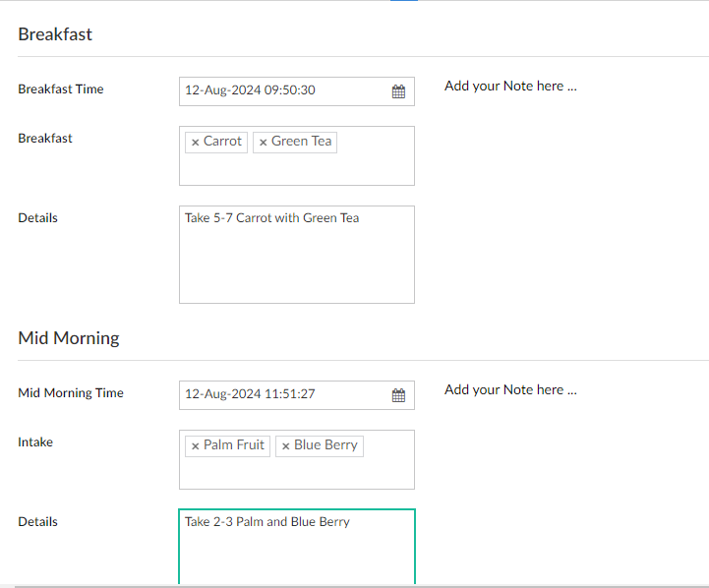
Task: Remove the Green Tea tag
Action: coord(263,143)
